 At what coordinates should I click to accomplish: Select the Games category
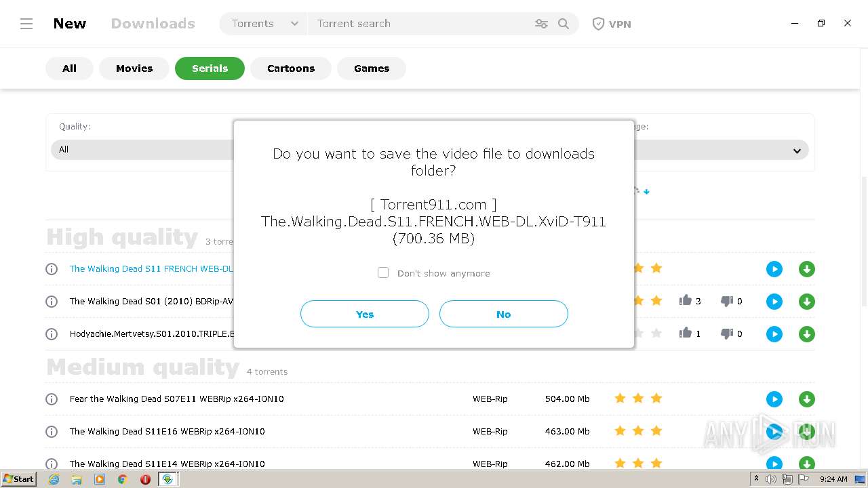click(372, 68)
